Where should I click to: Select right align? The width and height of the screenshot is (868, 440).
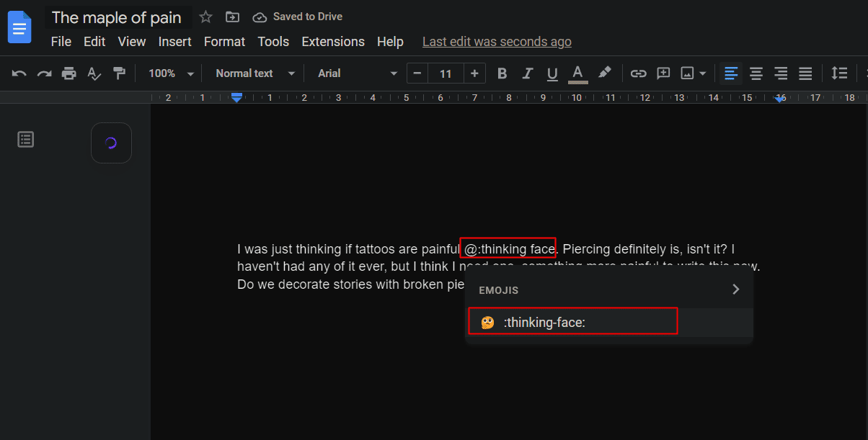coord(781,73)
